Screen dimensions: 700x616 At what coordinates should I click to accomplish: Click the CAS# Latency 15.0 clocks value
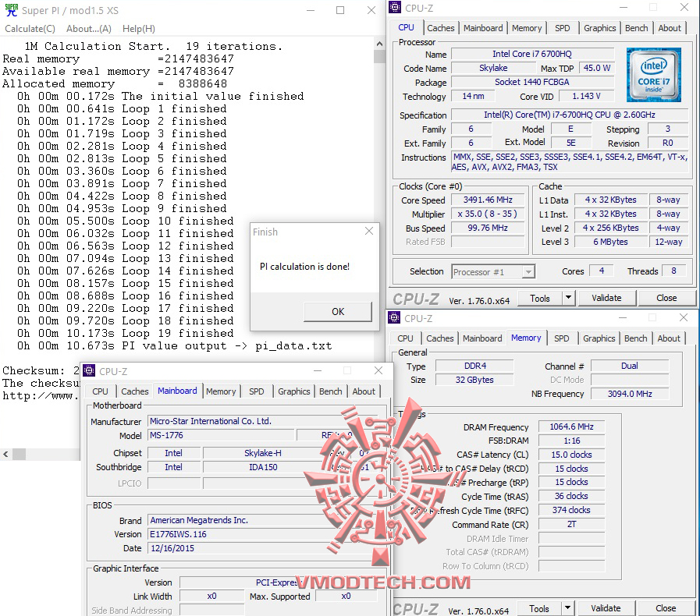coord(571,455)
